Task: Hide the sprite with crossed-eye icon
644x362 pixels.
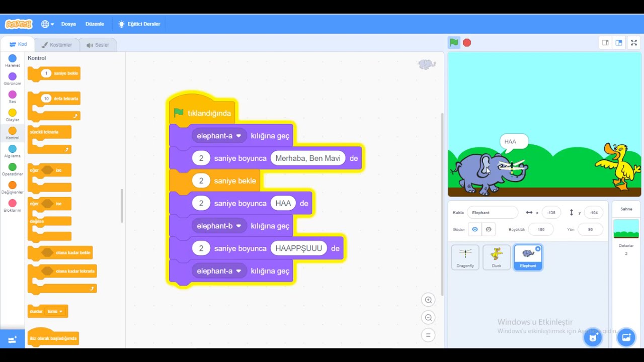Action: click(489, 229)
